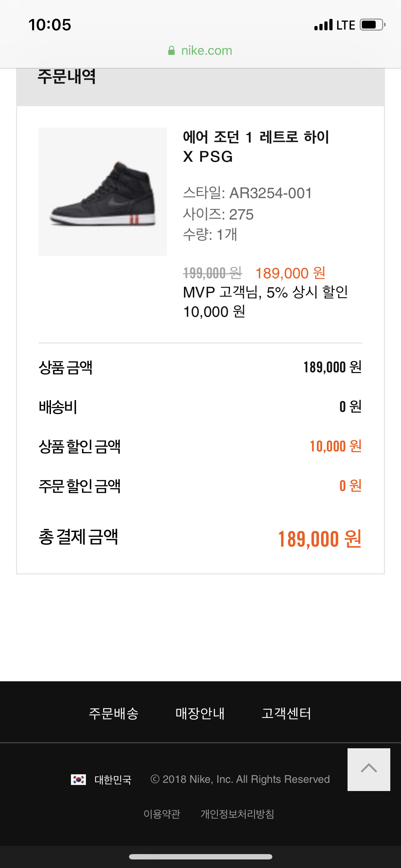This screenshot has height=868, width=401.
Task: Tap the discounted price 189,000 원 in orange
Action: [290, 273]
